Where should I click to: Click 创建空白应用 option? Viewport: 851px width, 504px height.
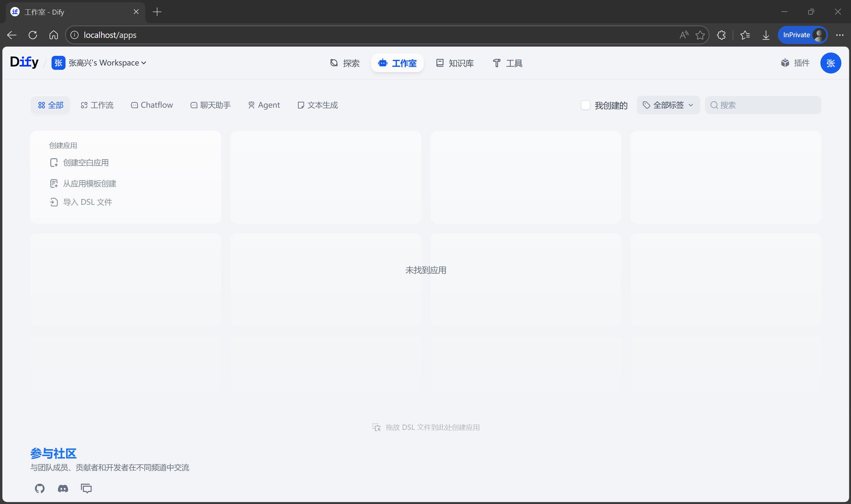click(x=85, y=163)
